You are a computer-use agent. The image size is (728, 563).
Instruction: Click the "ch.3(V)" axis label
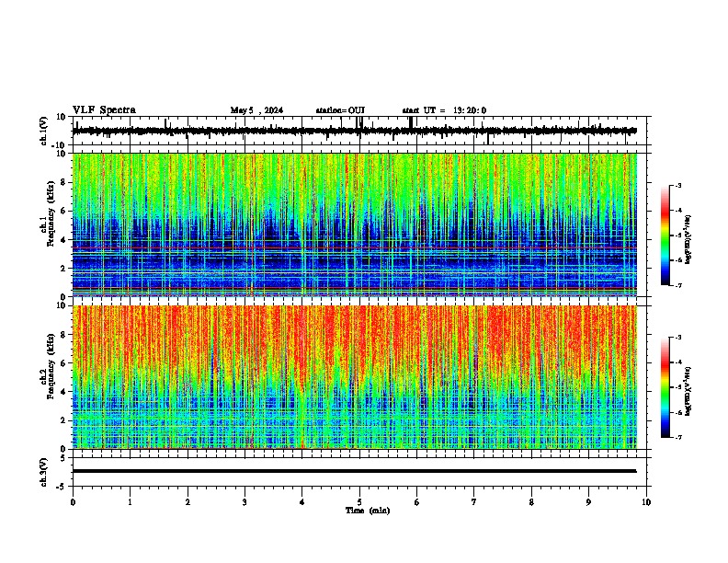tap(44, 472)
